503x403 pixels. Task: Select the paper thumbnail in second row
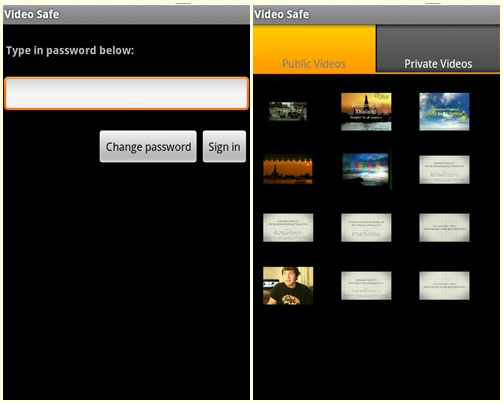pos(444,169)
